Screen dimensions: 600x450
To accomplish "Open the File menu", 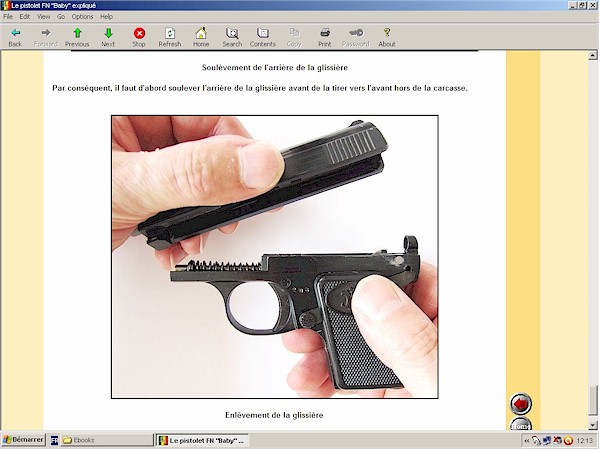I will click(x=8, y=17).
